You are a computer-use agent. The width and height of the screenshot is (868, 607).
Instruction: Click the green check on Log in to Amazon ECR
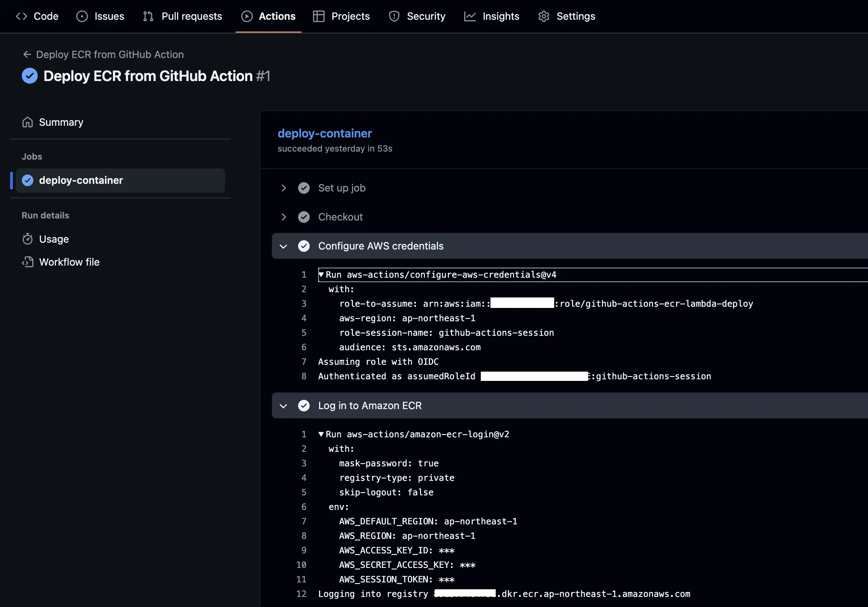[304, 405]
